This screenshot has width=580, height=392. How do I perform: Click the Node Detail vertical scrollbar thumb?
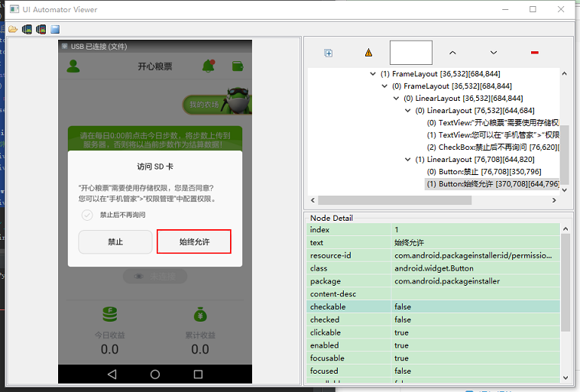[565, 283]
